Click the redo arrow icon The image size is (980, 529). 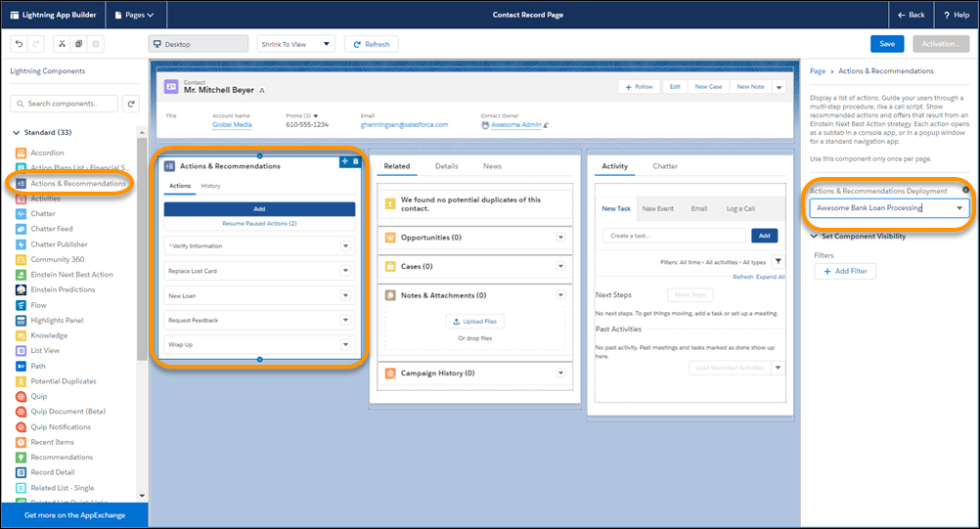pyautogui.click(x=35, y=44)
